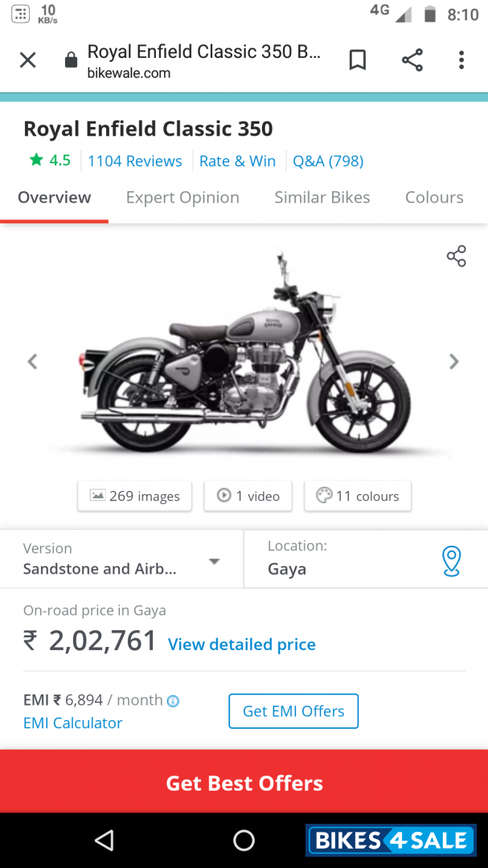Expand the Version dropdown
The image size is (488, 868).
click(214, 561)
